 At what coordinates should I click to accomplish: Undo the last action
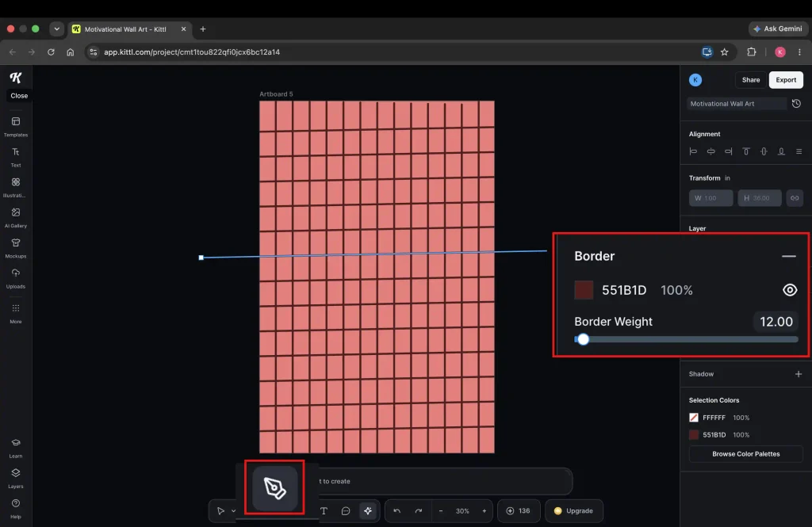pyautogui.click(x=396, y=511)
